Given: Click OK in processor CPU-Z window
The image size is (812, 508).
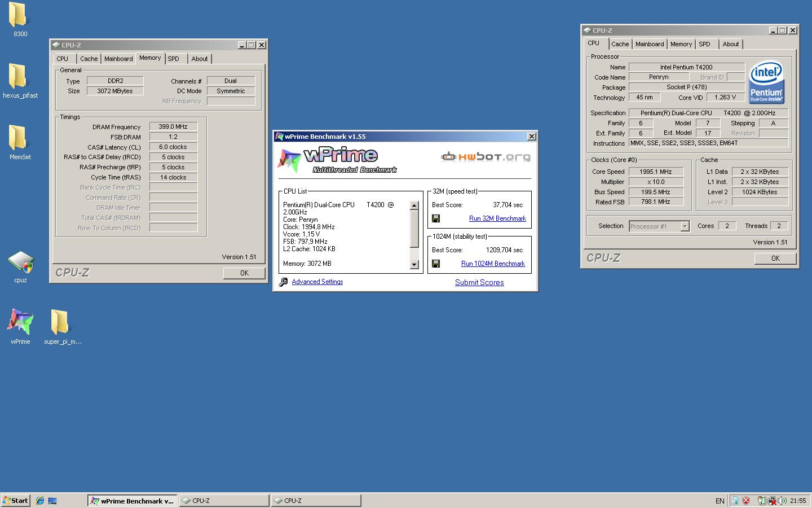Looking at the screenshot, I should click(775, 259).
